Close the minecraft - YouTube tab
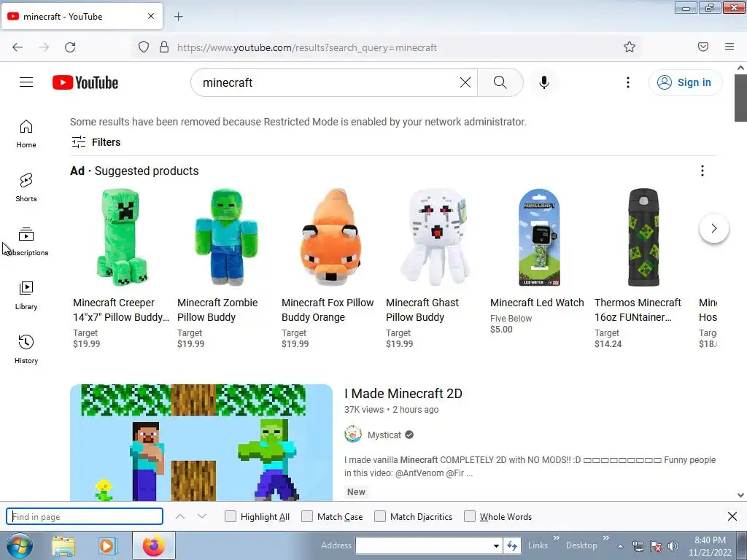Viewport: 747px width, 560px height. click(151, 16)
